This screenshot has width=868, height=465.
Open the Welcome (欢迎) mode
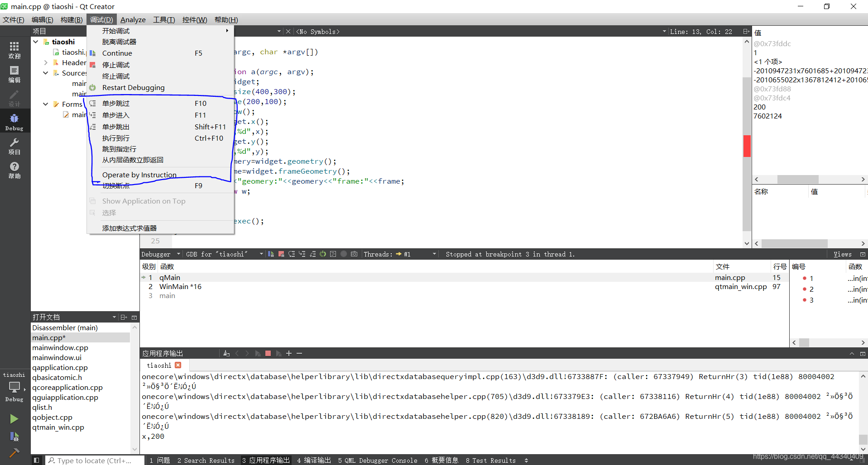(x=14, y=50)
